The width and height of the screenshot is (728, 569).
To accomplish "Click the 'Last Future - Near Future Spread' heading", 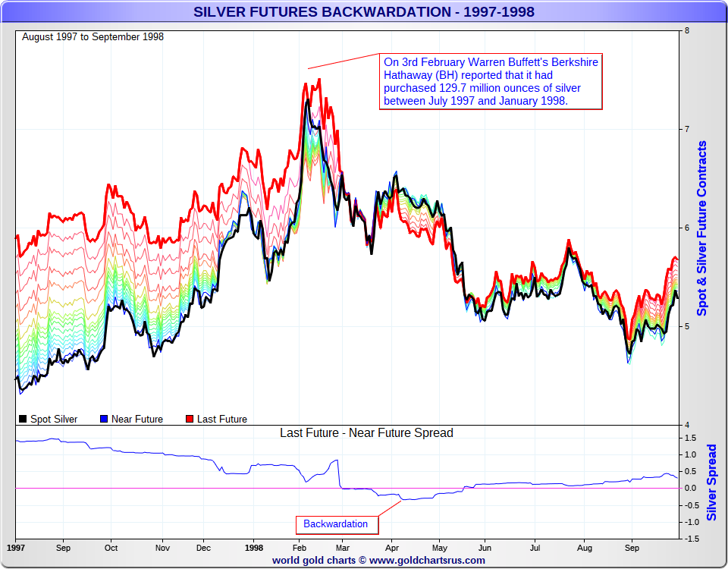I will click(366, 433).
